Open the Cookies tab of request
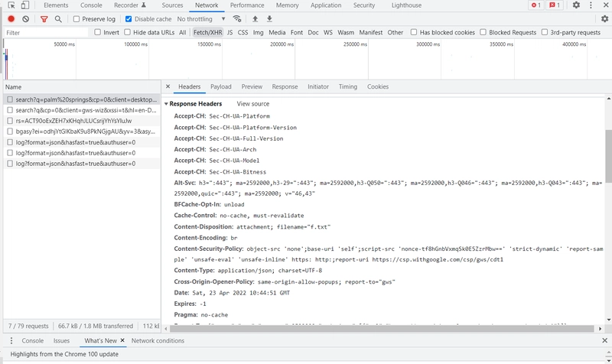This screenshot has width=612, height=364. pyautogui.click(x=378, y=86)
